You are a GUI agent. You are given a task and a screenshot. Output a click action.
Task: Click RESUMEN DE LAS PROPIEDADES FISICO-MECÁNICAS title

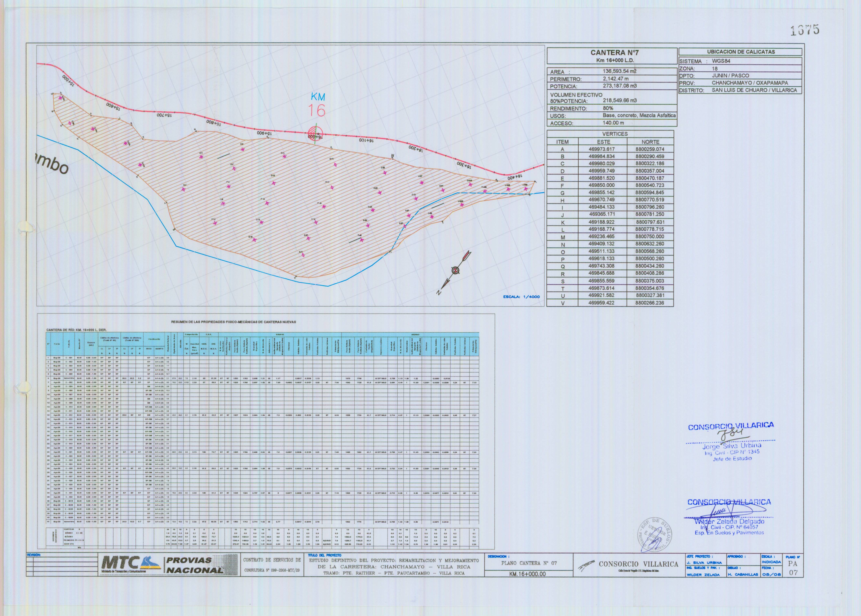point(234,322)
